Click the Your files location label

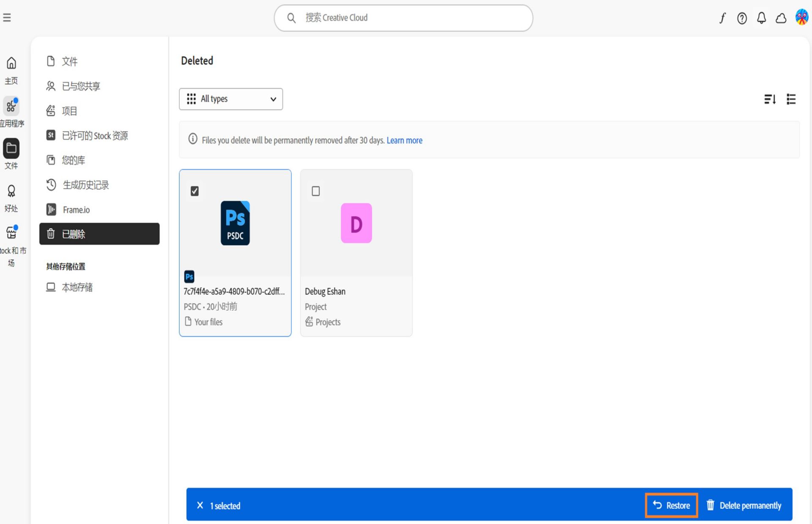coord(208,322)
